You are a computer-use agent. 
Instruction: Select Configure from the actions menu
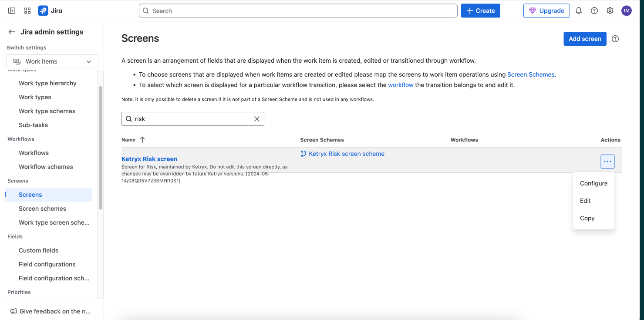[593, 183]
